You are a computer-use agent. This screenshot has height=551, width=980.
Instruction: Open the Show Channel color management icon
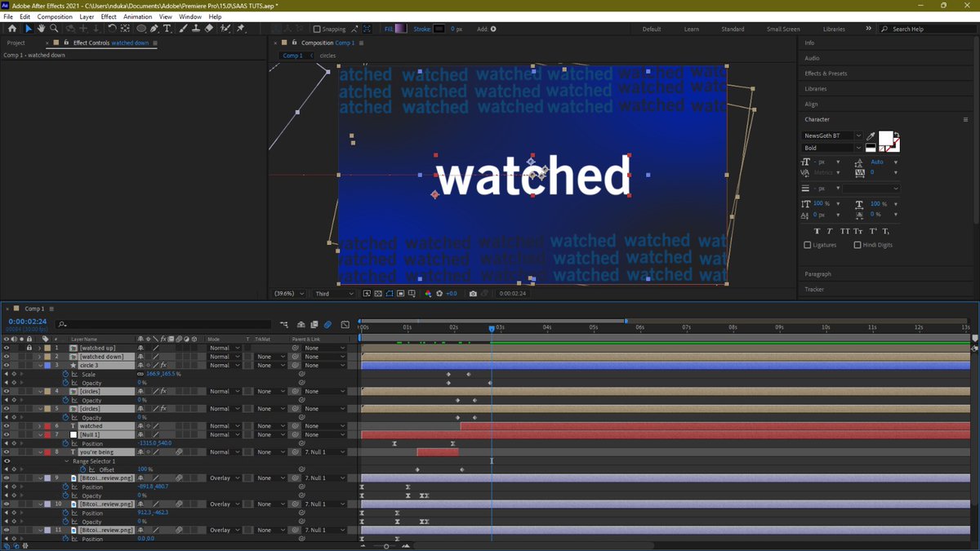428,294
